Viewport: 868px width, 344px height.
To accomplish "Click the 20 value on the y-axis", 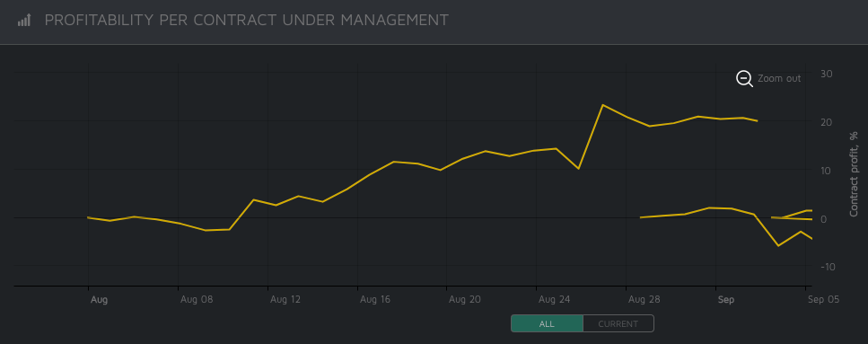I will click(827, 122).
